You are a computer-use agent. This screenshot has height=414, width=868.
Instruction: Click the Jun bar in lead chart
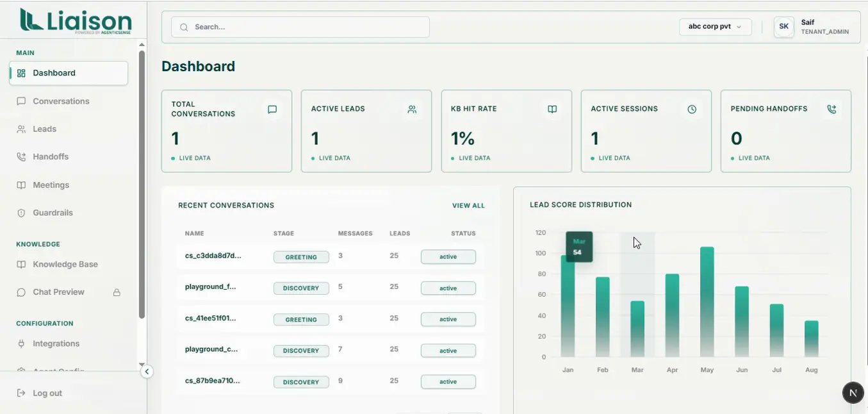pyautogui.click(x=742, y=322)
